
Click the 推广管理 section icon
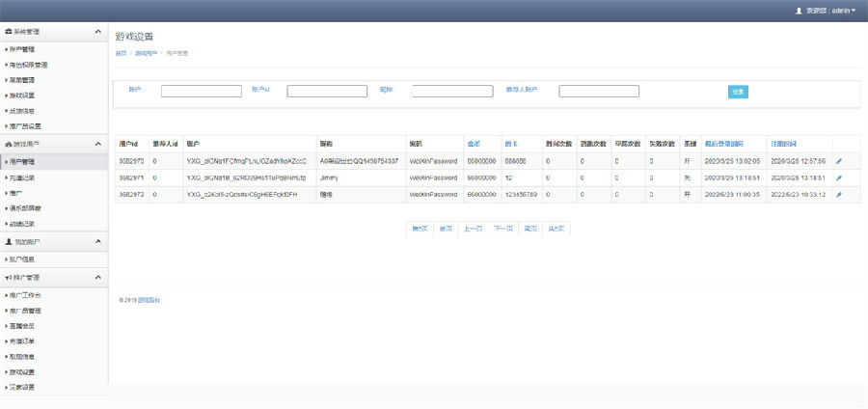[9, 277]
